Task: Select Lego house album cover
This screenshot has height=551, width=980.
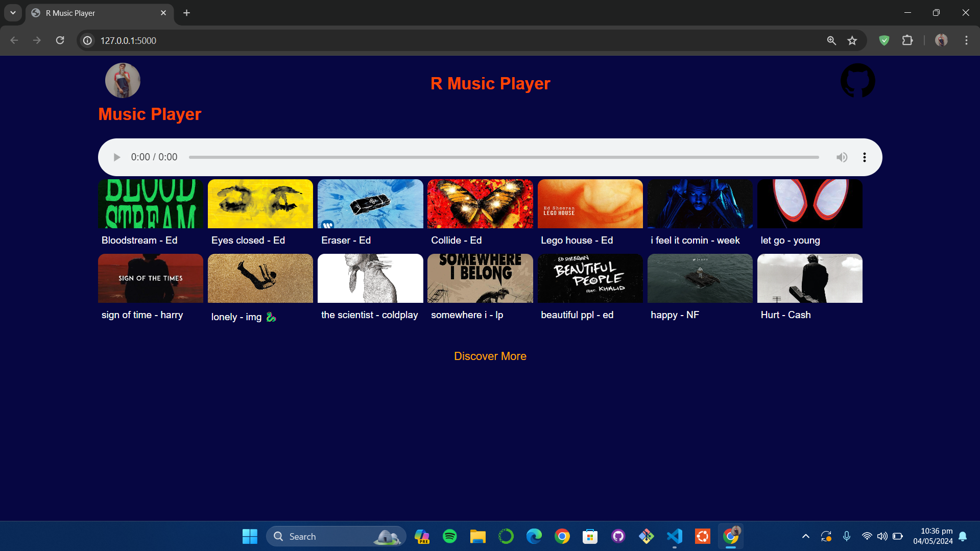Action: point(590,204)
